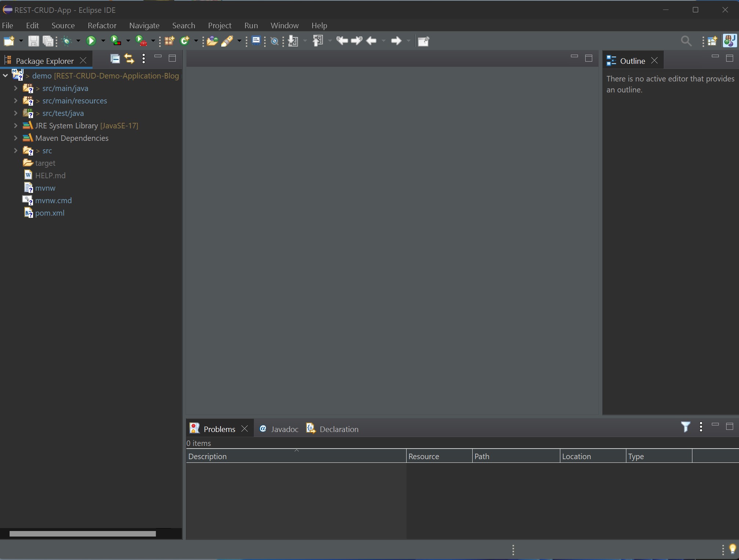739x560 pixels.
Task: Open the Refactor menu
Action: [102, 26]
